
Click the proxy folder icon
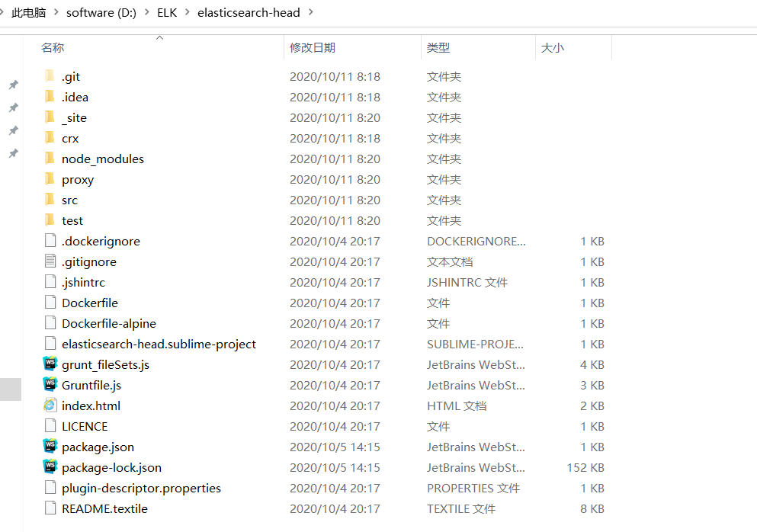coord(50,179)
